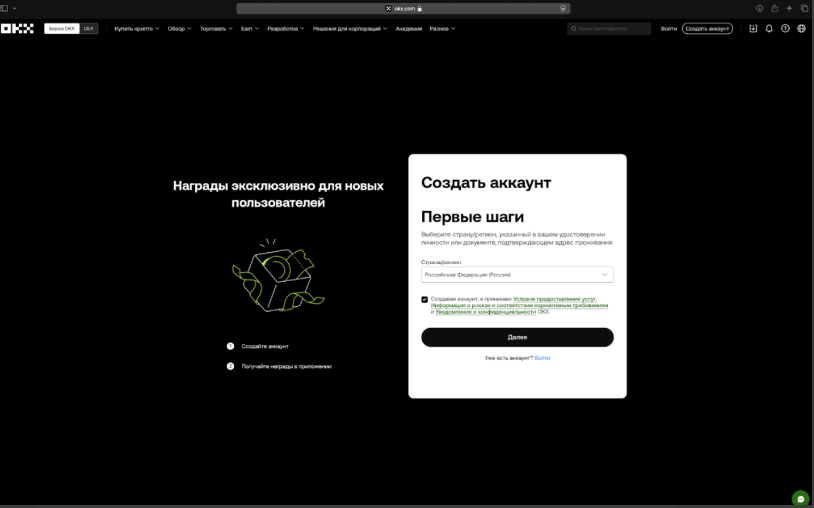This screenshot has width=814, height=508.
Task: Click step Получайте награды в приложении
Action: click(286, 366)
